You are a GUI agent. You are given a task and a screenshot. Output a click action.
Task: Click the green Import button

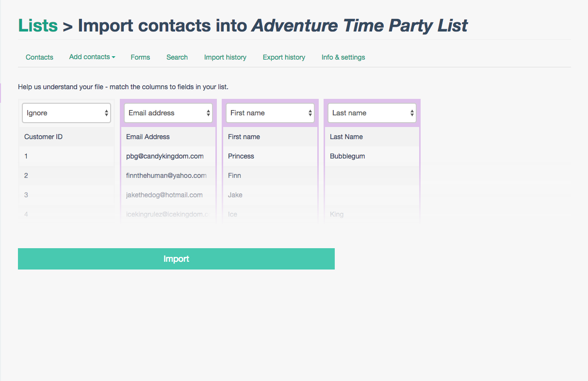pyautogui.click(x=176, y=259)
